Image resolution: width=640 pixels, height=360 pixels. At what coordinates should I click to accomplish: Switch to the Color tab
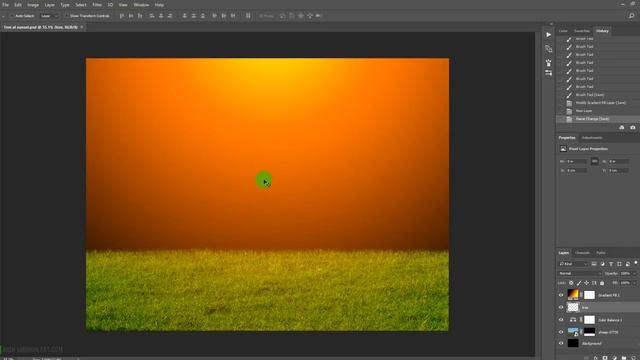tap(563, 31)
